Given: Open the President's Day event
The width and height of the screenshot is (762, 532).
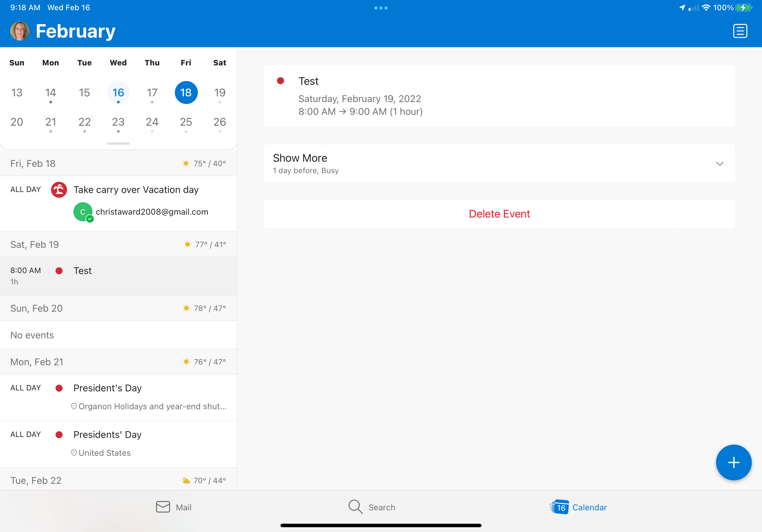Looking at the screenshot, I should (108, 388).
